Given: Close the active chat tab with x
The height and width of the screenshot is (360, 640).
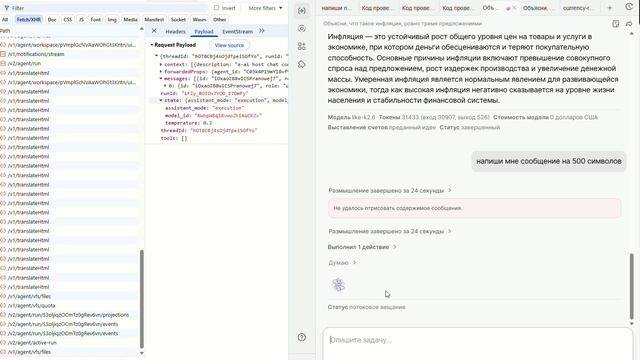Looking at the screenshot, I should point(514,8).
